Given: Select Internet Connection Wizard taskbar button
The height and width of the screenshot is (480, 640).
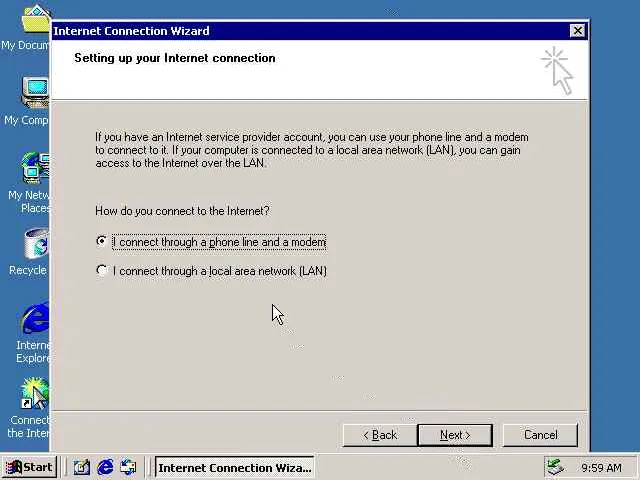Looking at the screenshot, I should 235,467.
